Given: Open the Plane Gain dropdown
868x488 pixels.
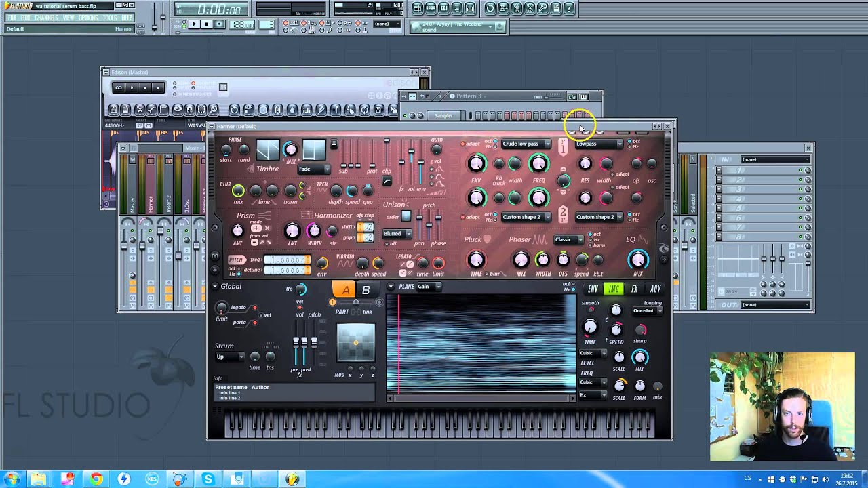Looking at the screenshot, I should 429,287.
